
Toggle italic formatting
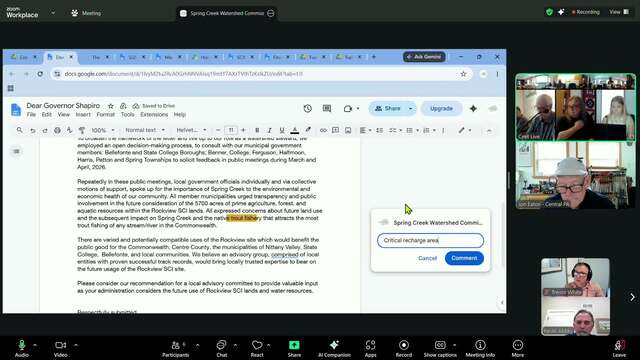(269, 130)
